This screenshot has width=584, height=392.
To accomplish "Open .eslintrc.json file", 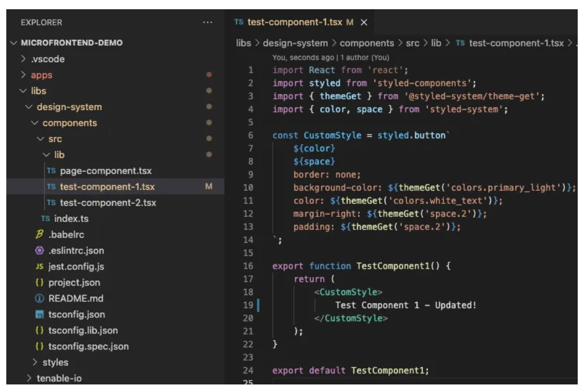I will tap(76, 251).
